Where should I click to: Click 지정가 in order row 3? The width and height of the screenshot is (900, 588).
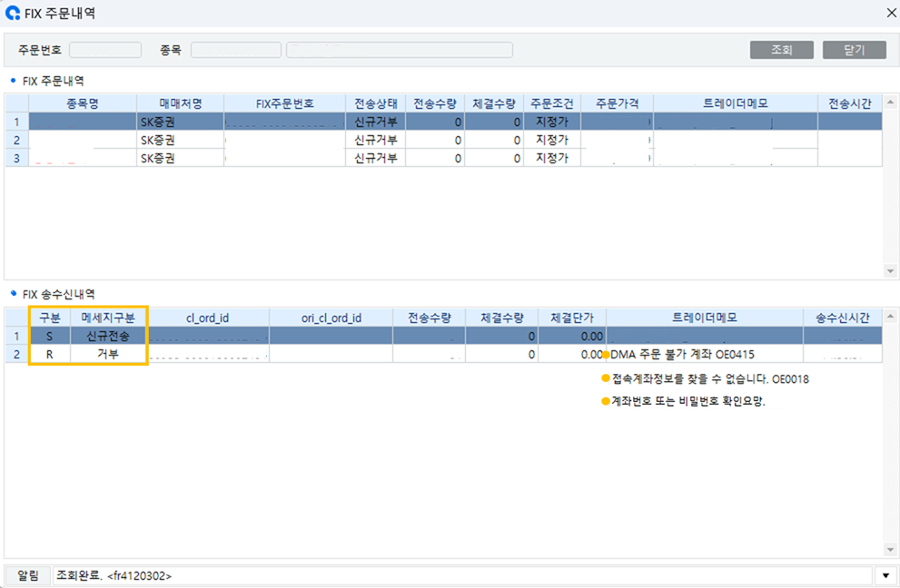[x=552, y=158]
